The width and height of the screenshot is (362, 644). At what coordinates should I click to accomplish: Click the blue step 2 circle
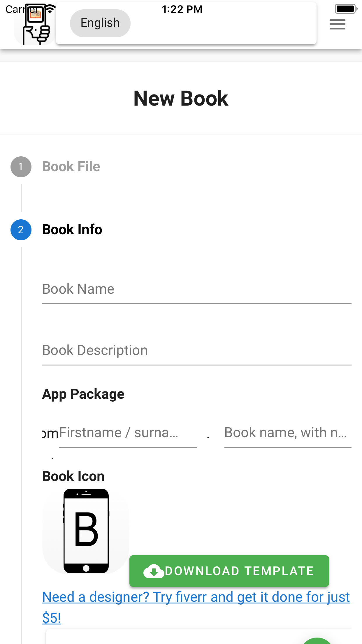pos(21,230)
